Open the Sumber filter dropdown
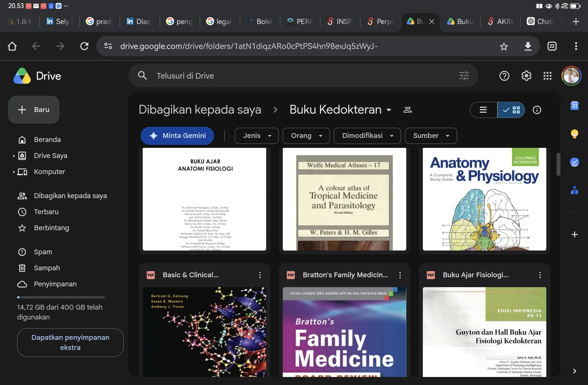The image size is (588, 385). click(431, 136)
